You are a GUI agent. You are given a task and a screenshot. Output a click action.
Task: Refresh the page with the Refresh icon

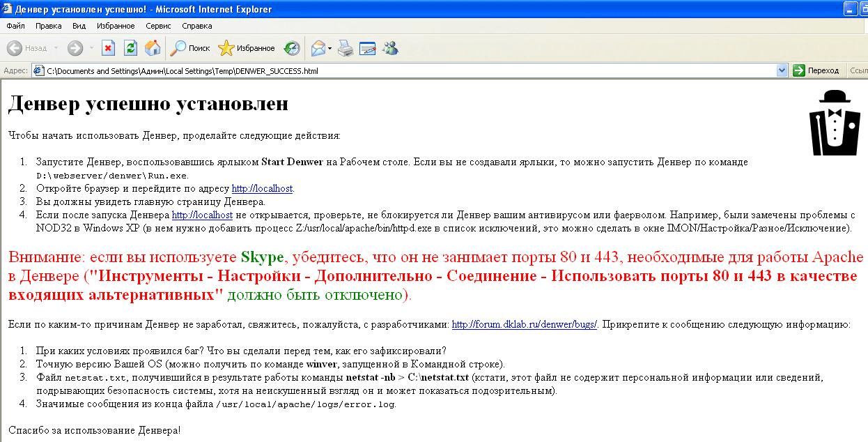click(130, 48)
